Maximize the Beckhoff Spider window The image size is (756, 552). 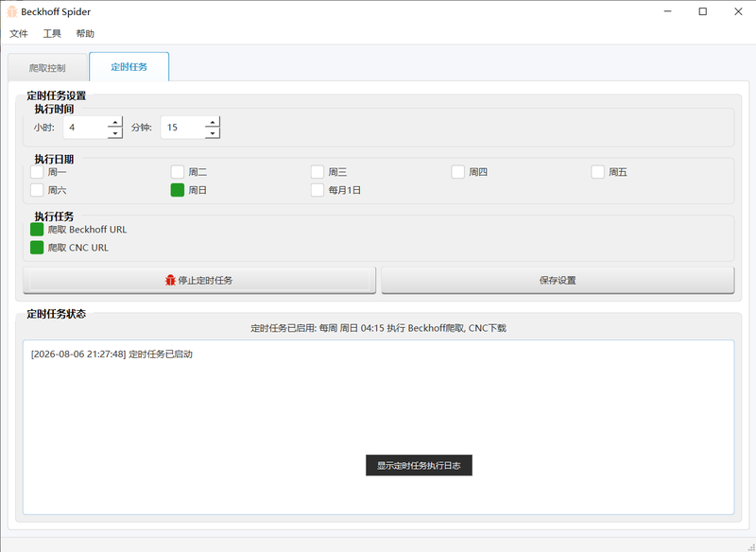coord(703,11)
